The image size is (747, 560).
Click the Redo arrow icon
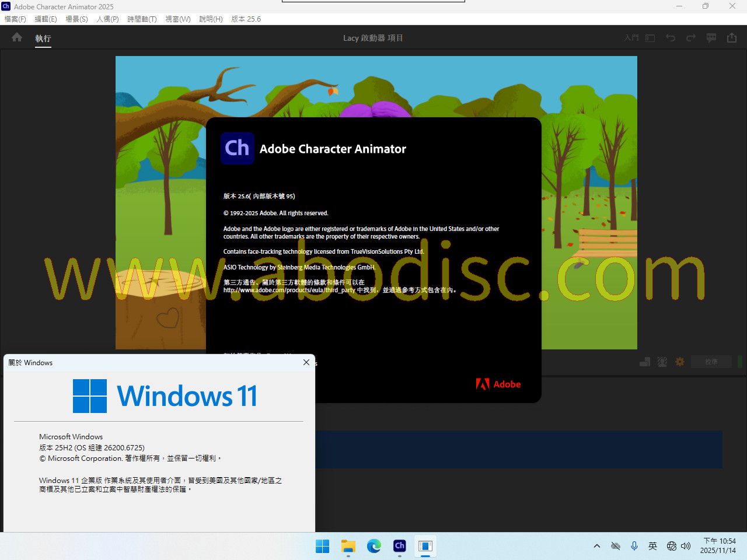coord(691,38)
